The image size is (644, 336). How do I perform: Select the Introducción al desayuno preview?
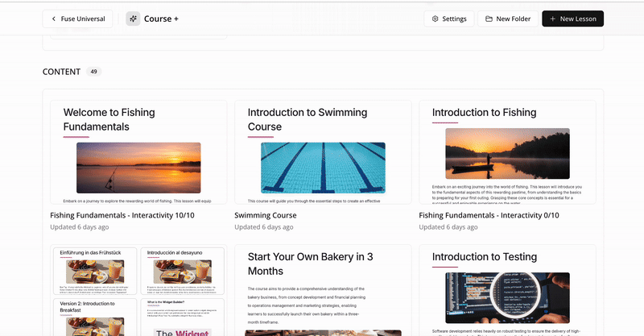181,272
